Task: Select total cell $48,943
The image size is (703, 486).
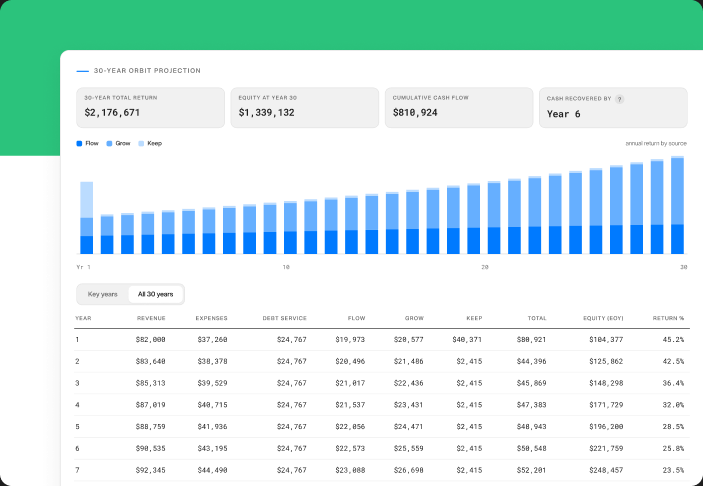Action: coord(532,427)
